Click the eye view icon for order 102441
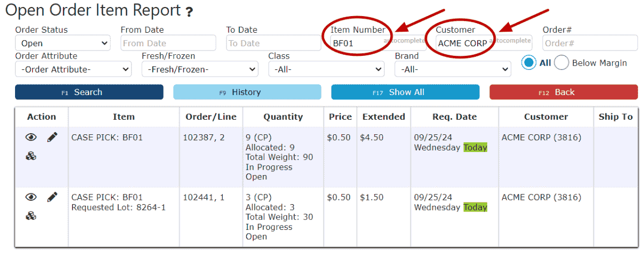 click(31, 197)
